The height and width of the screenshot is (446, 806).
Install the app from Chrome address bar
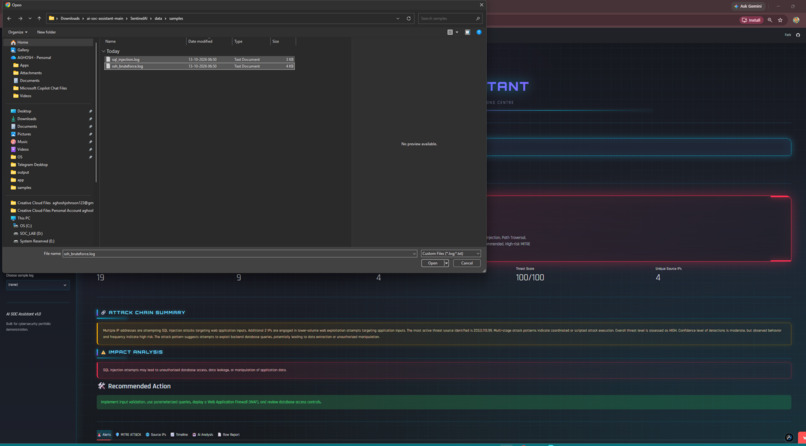click(x=751, y=20)
